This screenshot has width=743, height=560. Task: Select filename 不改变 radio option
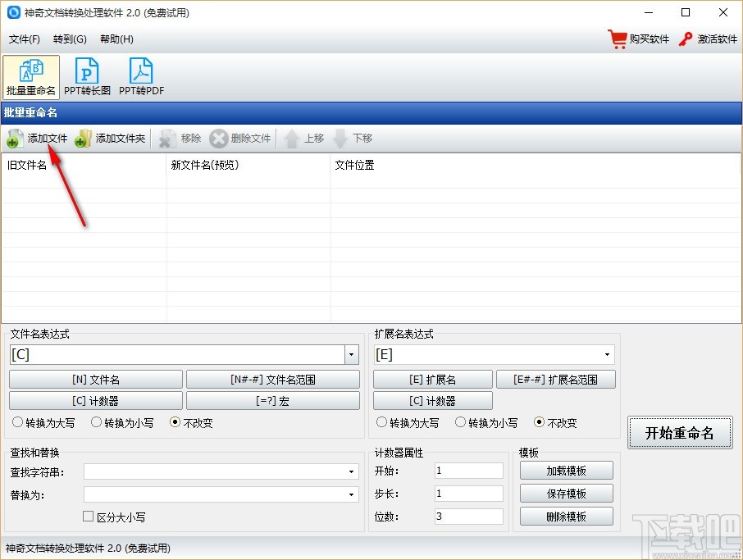coord(175,421)
